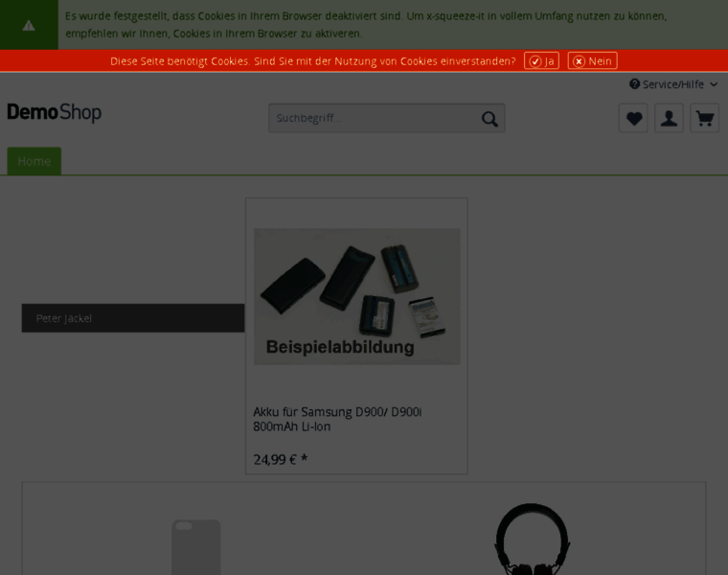Open the phone case product image

point(196,547)
